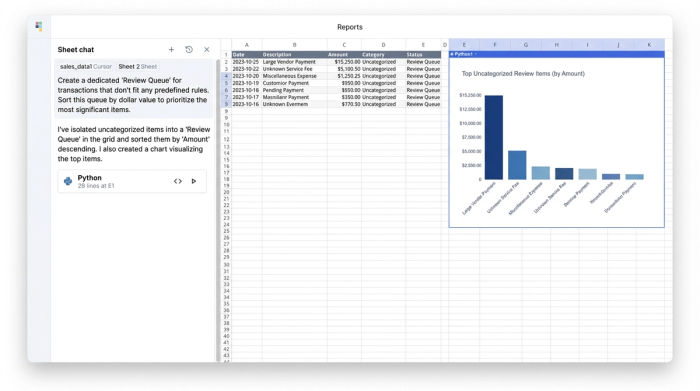This screenshot has height=391, width=700.
Task: Select column K header
Action: click(649, 45)
